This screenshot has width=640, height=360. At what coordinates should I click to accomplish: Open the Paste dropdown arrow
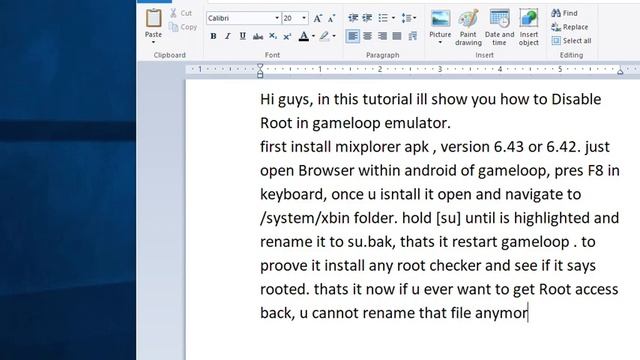tap(153, 42)
